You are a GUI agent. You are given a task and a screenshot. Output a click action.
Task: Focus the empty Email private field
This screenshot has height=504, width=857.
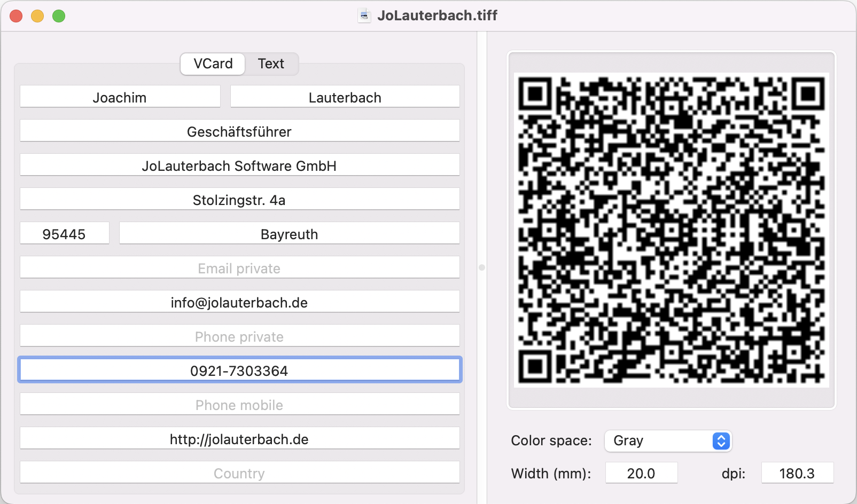(x=239, y=268)
